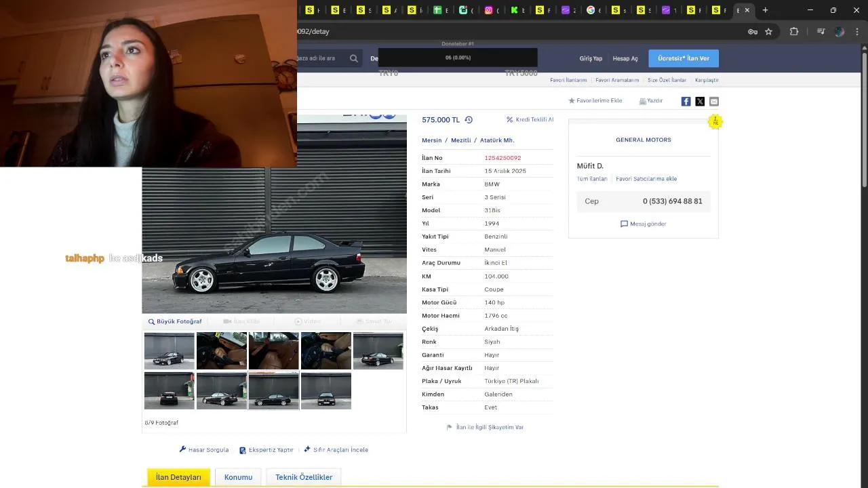
Task: Switch to Teknik Özellikler tab
Action: 304,477
